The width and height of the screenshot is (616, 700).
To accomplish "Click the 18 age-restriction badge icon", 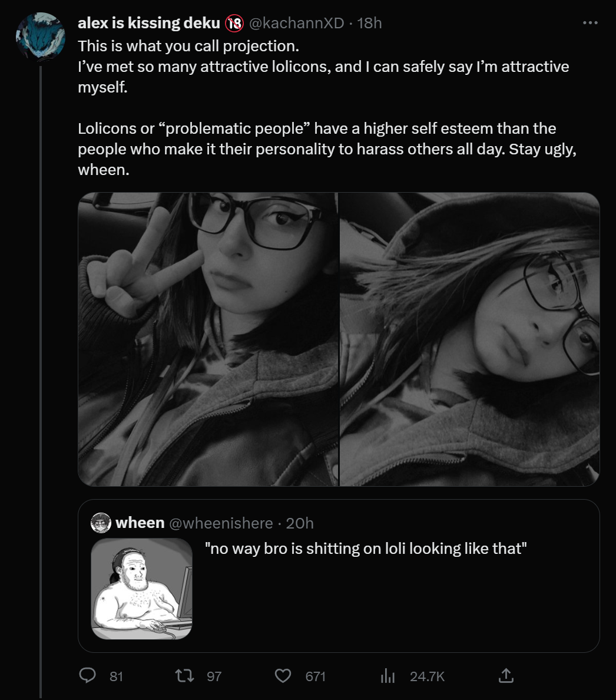I will pyautogui.click(x=234, y=23).
